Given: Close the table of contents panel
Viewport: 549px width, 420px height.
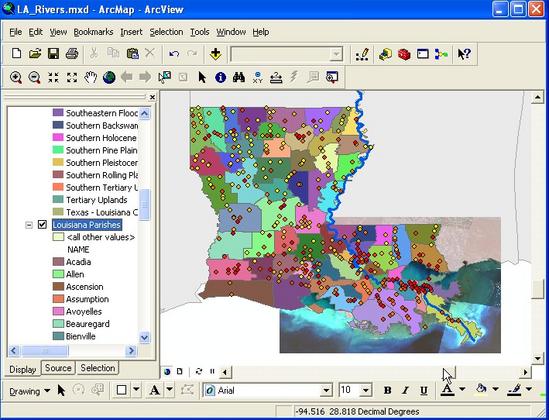Looking at the screenshot, I should pyautogui.click(x=152, y=97).
